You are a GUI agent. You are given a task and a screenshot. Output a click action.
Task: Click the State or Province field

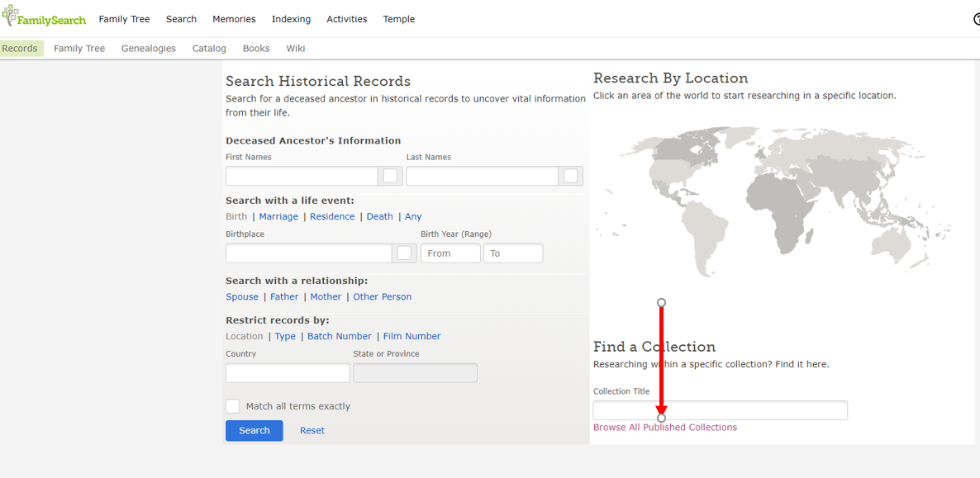pyautogui.click(x=415, y=373)
